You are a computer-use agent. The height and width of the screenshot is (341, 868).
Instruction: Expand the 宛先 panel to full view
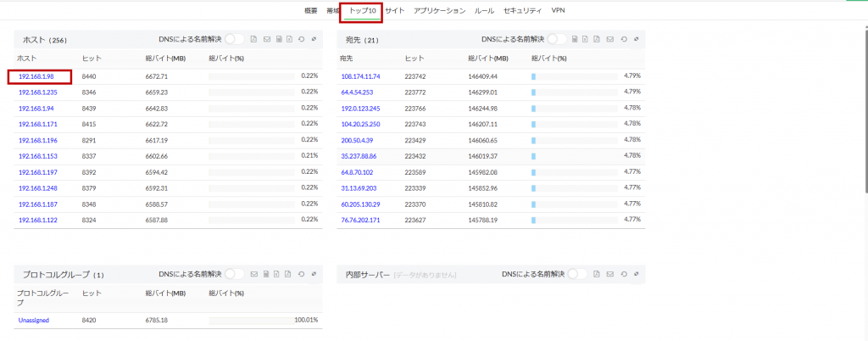pyautogui.click(x=636, y=39)
